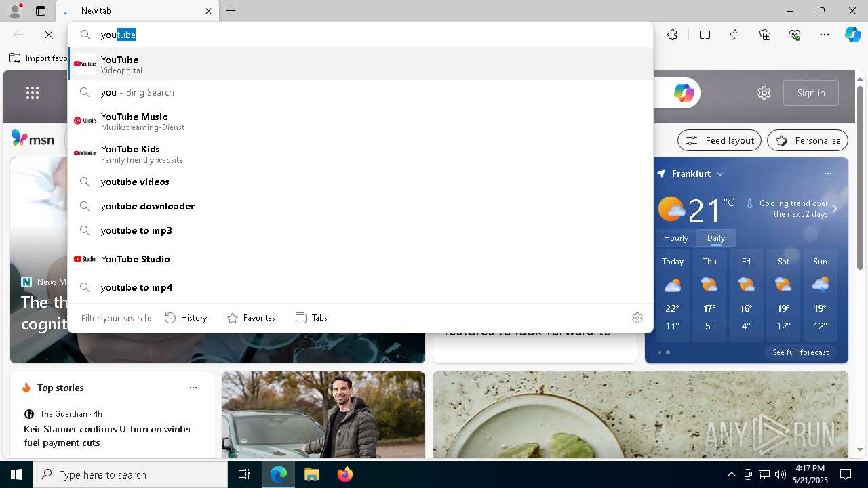Screen dimensions: 868x488
Task: Open the Edge profile icon
Action: coord(14,11)
